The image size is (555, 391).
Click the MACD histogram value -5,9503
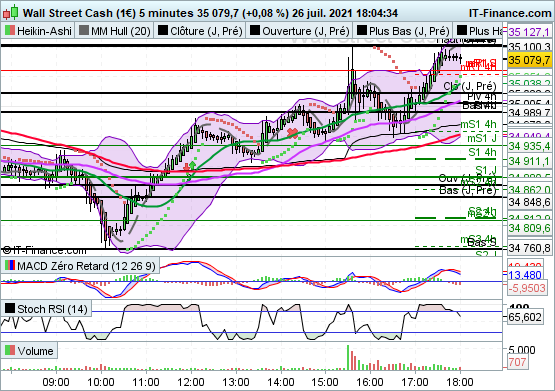click(x=527, y=288)
